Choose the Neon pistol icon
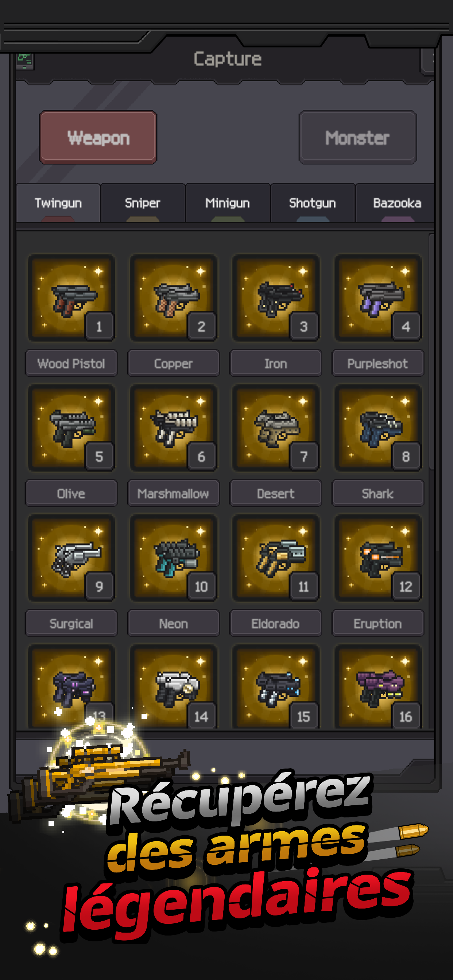Image resolution: width=453 pixels, height=980 pixels. pyautogui.click(x=174, y=558)
